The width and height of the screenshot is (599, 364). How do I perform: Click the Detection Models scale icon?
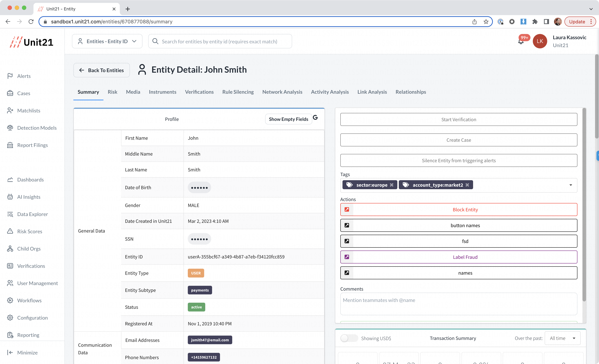[10, 128]
